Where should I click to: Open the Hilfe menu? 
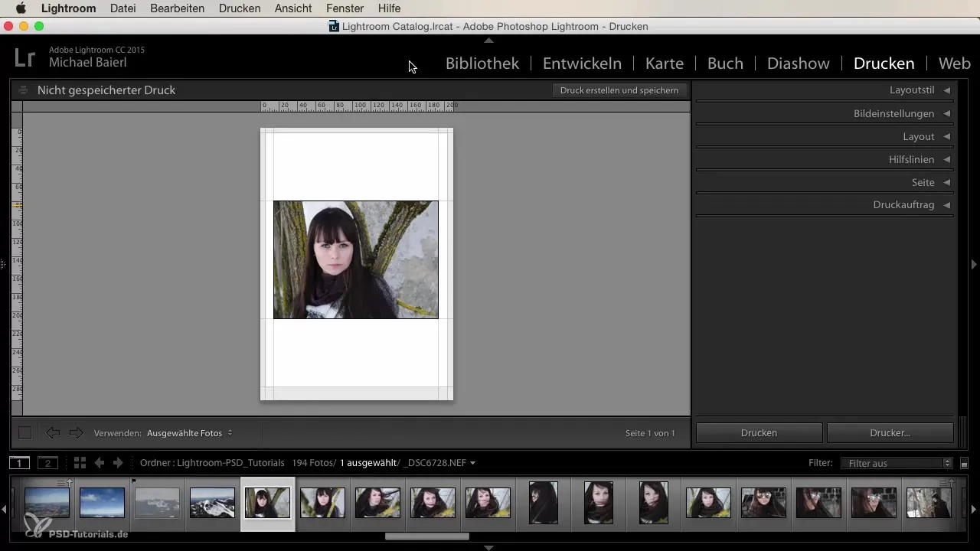tap(389, 8)
